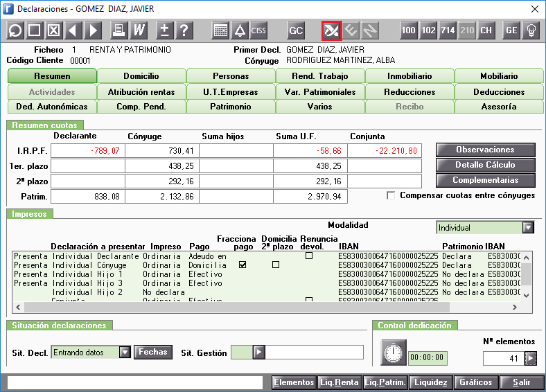Viewport: 546px width, 392px height.
Task: Click the Fechas button
Action: pos(153,352)
